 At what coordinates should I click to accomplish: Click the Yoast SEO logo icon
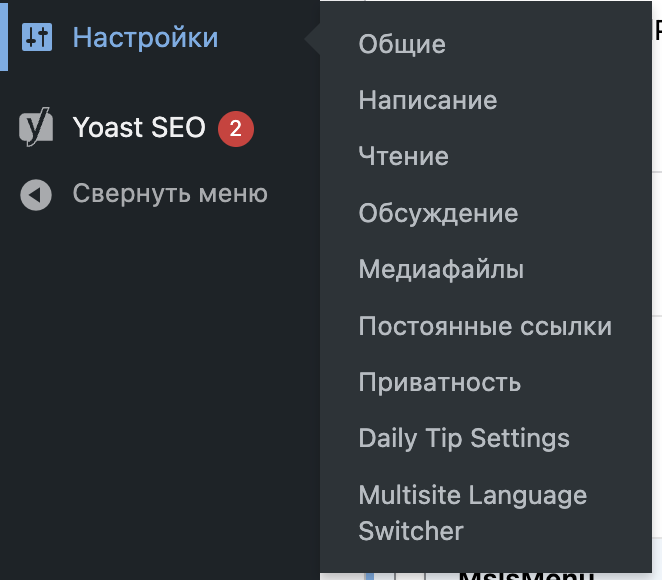[x=36, y=127]
